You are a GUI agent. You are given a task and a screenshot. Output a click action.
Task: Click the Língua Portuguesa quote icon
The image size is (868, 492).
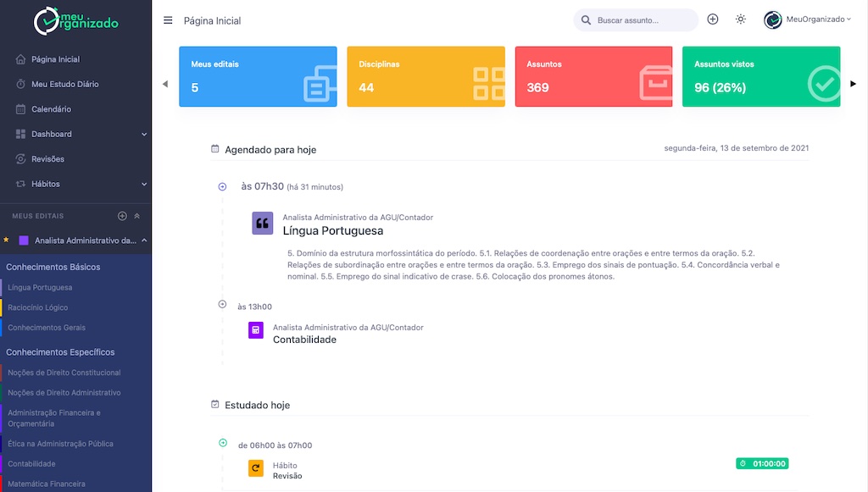[263, 224]
